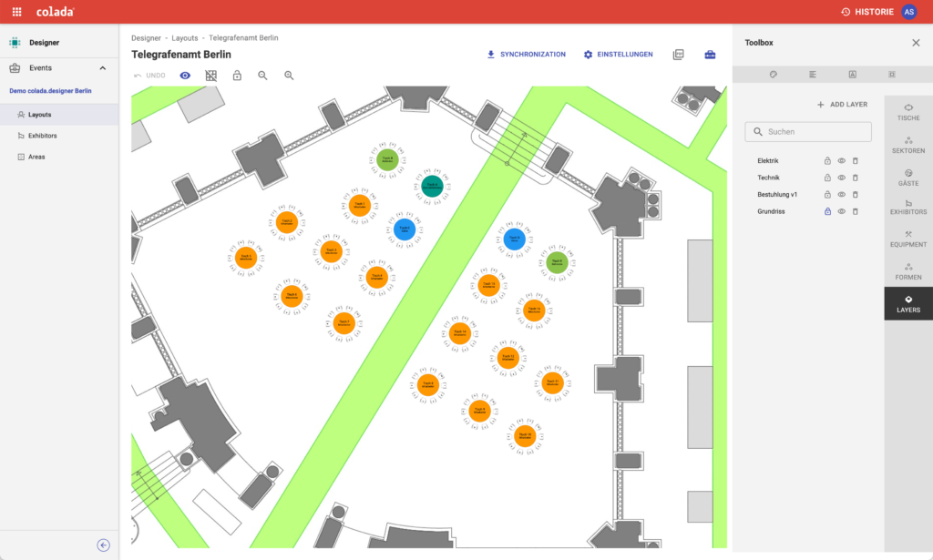
Task: Open the color palette toolbox icon
Action: pyautogui.click(x=773, y=74)
